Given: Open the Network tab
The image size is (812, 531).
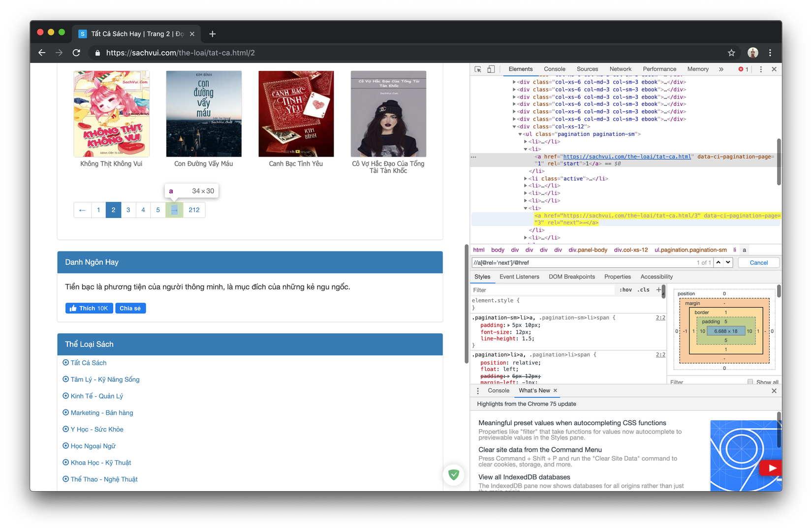Looking at the screenshot, I should pyautogui.click(x=621, y=69).
